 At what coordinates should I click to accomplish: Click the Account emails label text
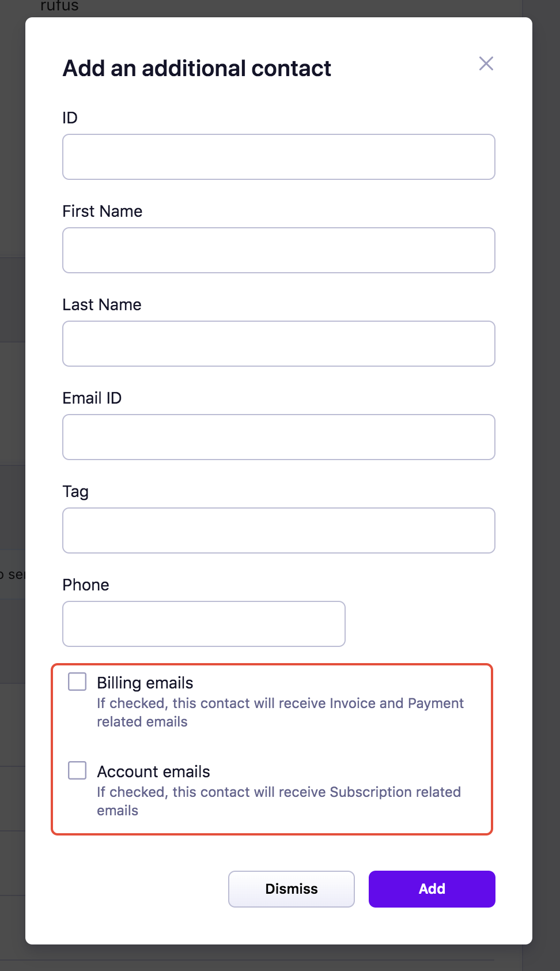(x=153, y=771)
